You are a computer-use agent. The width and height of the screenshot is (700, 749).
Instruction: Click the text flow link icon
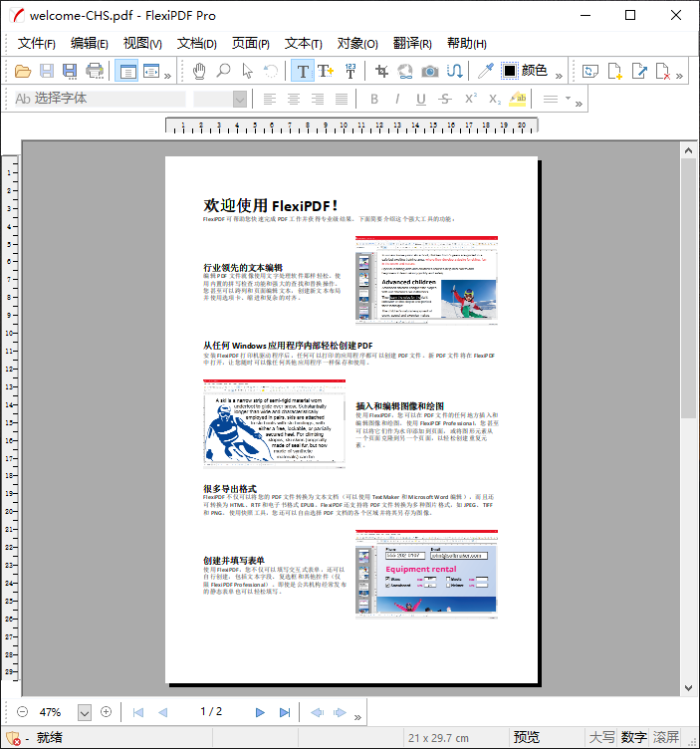coord(454,71)
